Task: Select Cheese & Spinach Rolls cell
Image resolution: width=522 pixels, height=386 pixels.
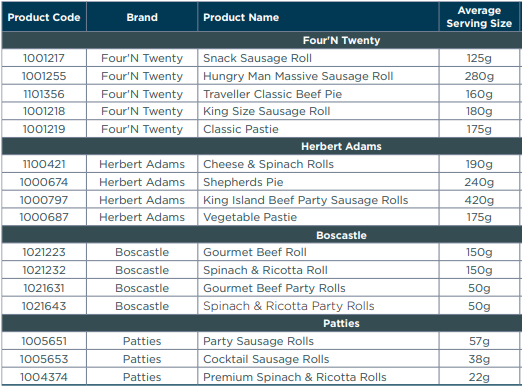Action: pos(318,164)
